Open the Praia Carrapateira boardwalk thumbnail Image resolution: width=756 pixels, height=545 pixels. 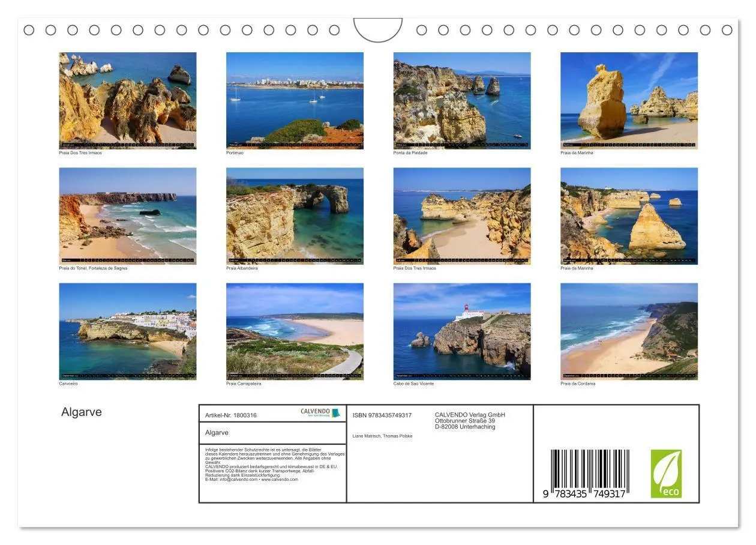tap(295, 331)
